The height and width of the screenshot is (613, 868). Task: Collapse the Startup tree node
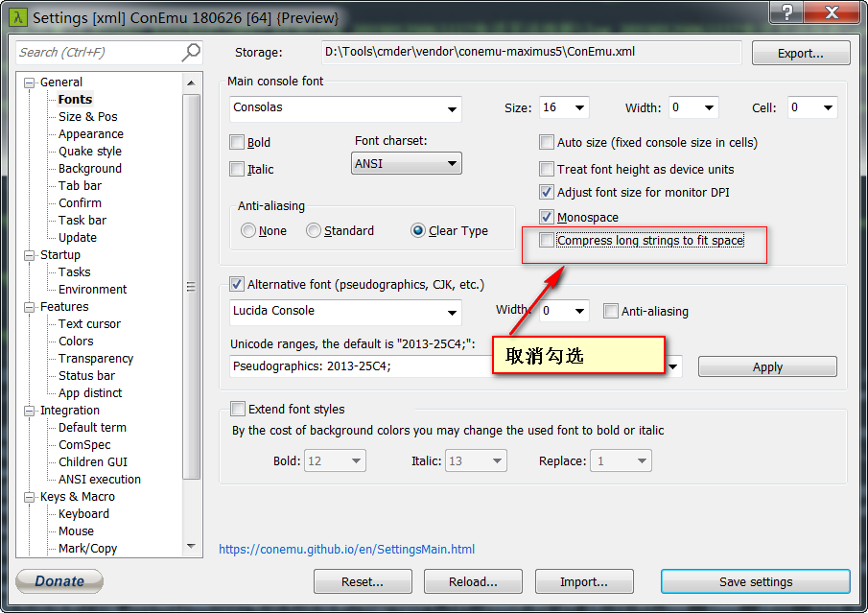pyautogui.click(x=30, y=255)
